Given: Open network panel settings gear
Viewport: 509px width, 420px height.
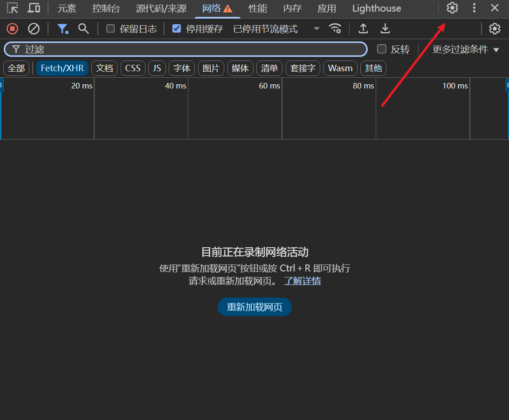Looking at the screenshot, I should 494,29.
